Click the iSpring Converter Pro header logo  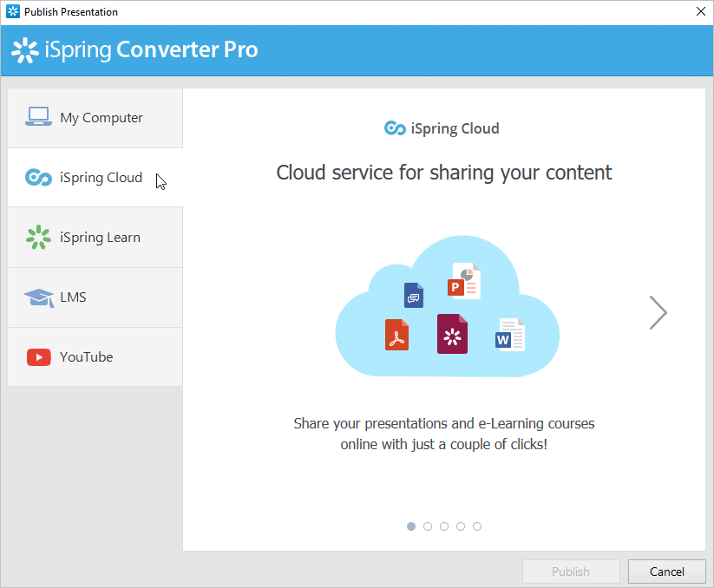tap(134, 49)
